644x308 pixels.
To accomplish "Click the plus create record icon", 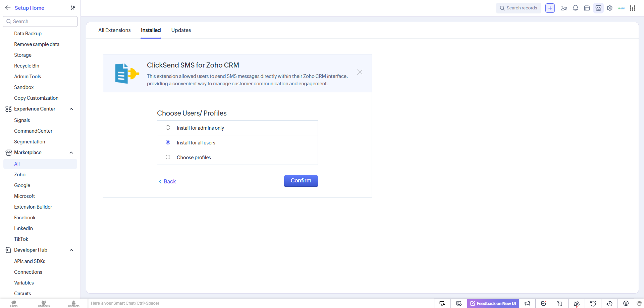I will tap(550, 8).
